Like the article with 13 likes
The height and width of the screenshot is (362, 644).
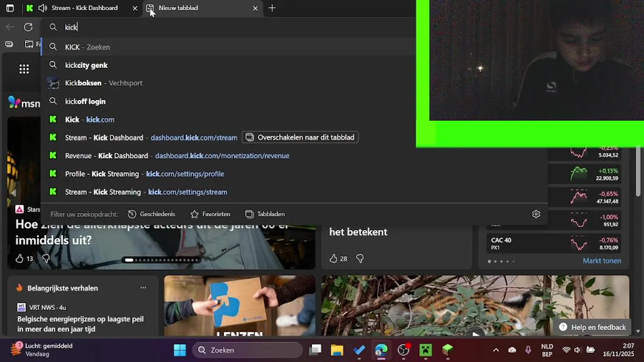pyautogui.click(x=20, y=258)
